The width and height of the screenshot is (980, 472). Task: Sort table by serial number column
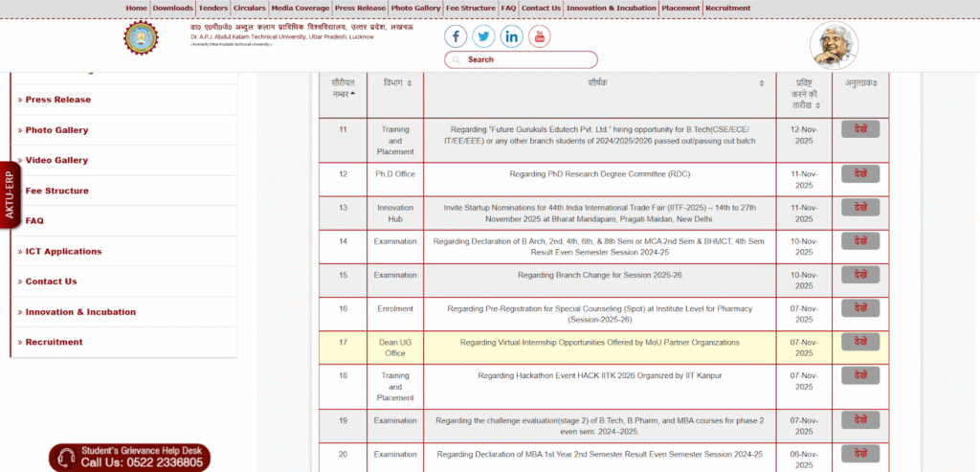[x=343, y=88]
